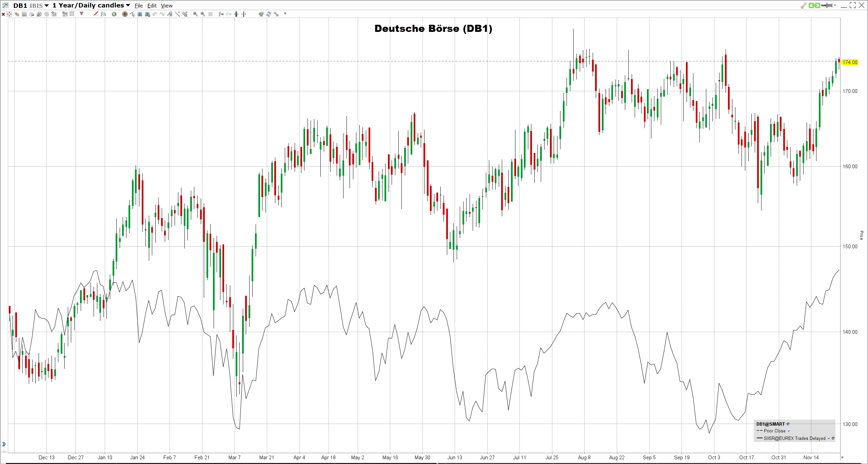This screenshot has width=868, height=464.
Task: Open the View menu
Action: (x=166, y=6)
